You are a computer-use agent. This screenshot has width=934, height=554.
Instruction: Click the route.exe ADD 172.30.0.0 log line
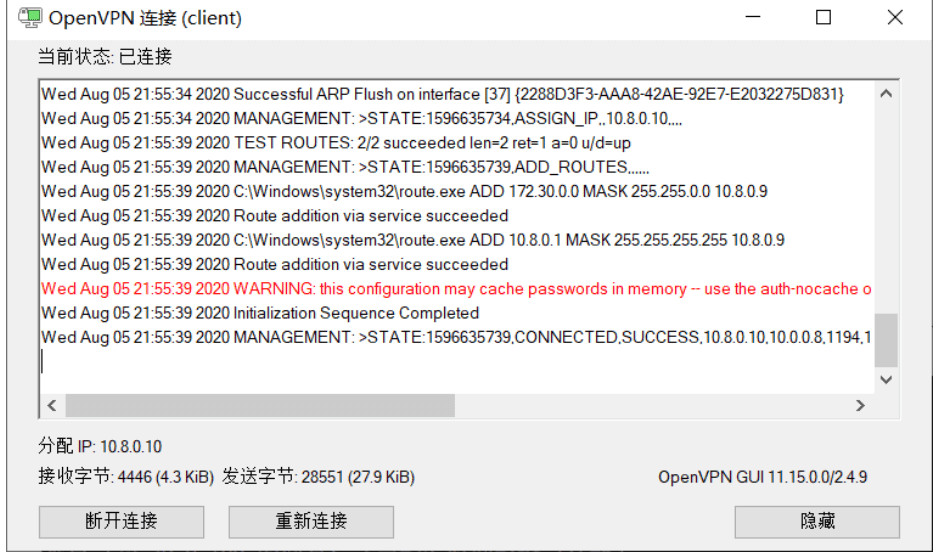404,191
